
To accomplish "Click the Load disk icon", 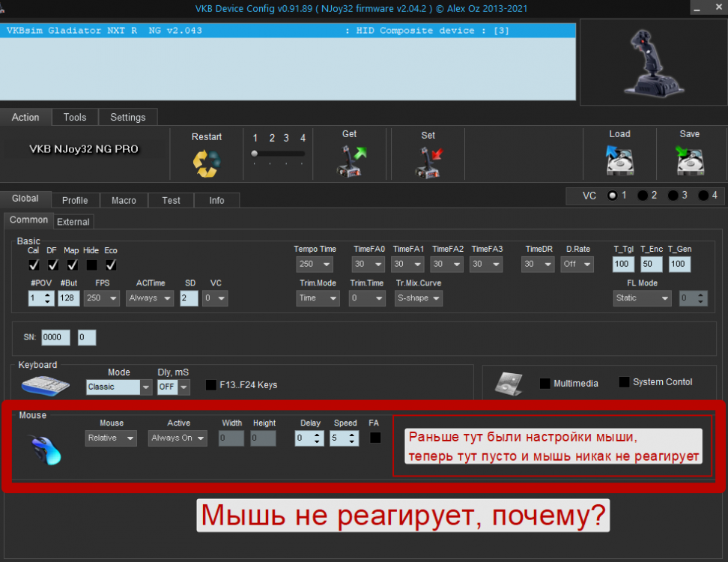I will 619,160.
